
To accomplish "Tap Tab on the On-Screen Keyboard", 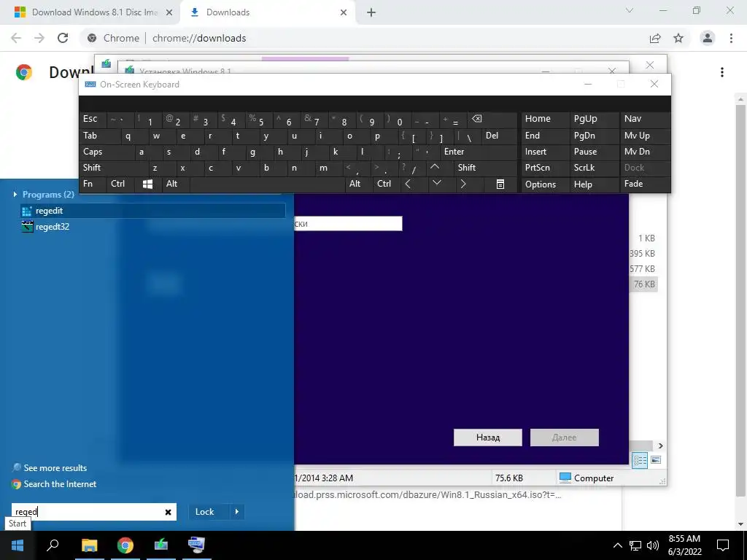I will [x=99, y=136].
